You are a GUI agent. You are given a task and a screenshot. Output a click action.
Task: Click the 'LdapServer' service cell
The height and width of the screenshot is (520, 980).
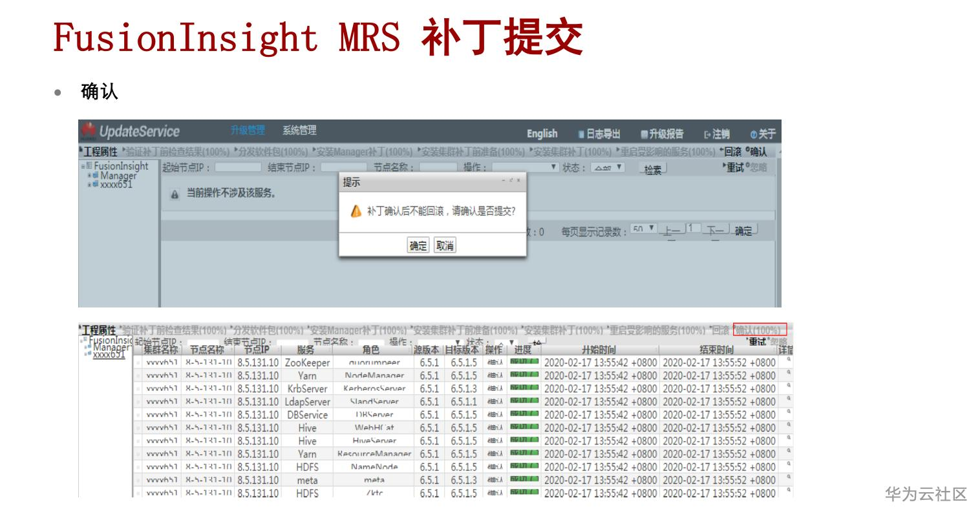click(x=307, y=402)
